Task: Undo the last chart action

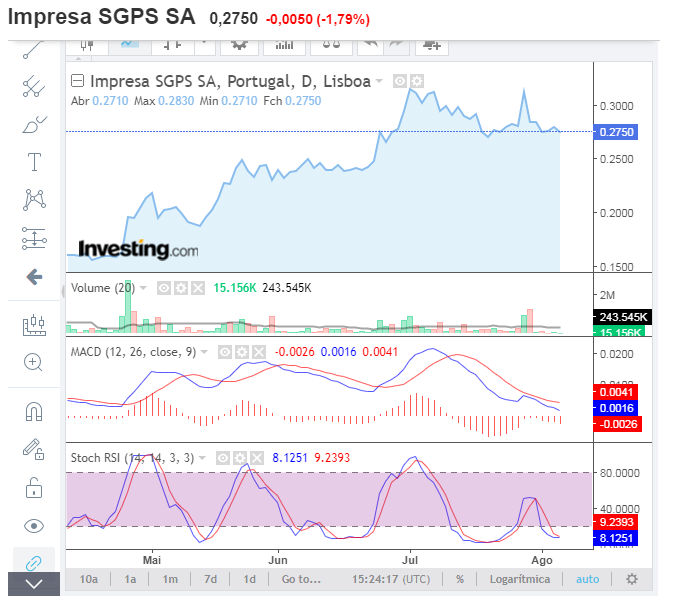Action: (370, 46)
